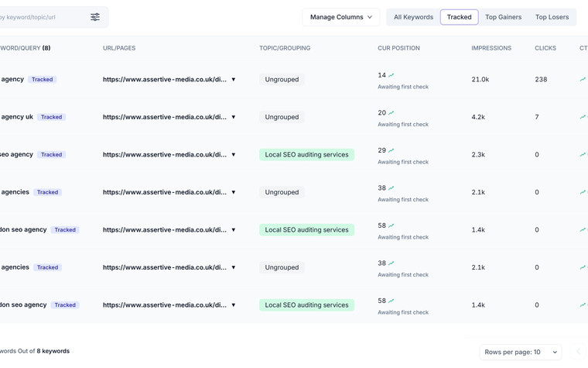This screenshot has height=368, width=588.
Task: Click the CTR trend icon in the 4.2k impressions row
Action: 583,117
